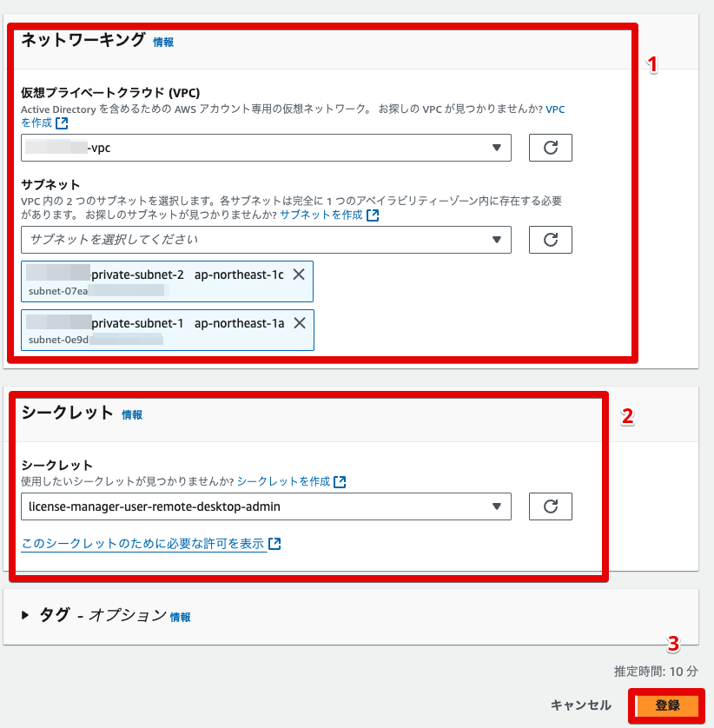Viewport: 714px width, 728px height.
Task: Refresh the secrets list
Action: coord(550,506)
